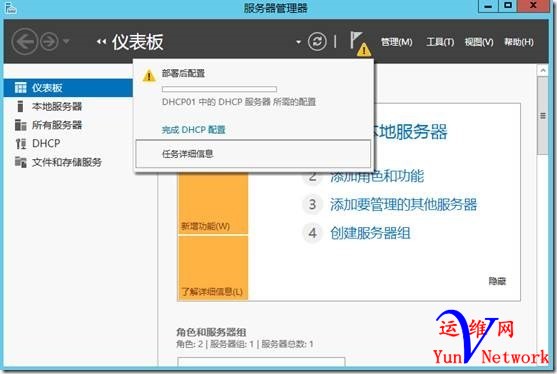Click the vertical scrollbar thumb
This screenshot has width=557, height=374.
[x=543, y=116]
